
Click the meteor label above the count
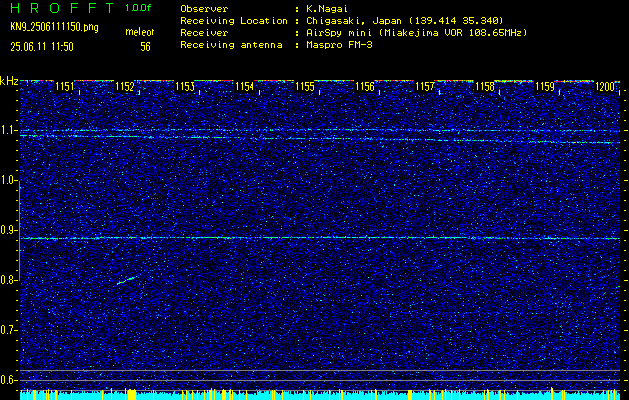[140, 32]
